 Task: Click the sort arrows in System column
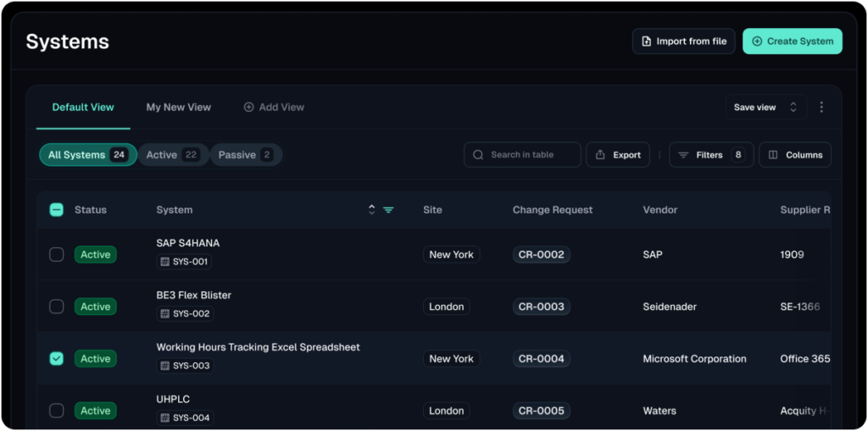[371, 210]
